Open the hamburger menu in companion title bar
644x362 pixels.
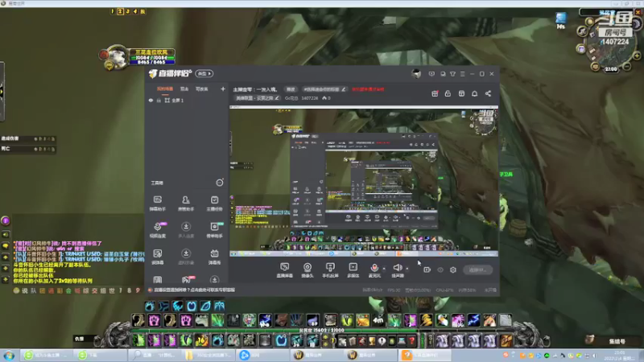pyautogui.click(x=462, y=74)
